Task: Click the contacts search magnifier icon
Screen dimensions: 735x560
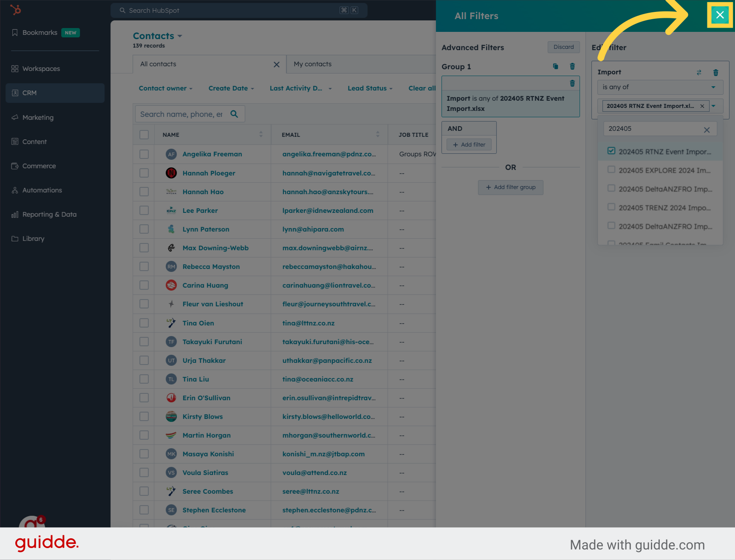Action: [234, 114]
